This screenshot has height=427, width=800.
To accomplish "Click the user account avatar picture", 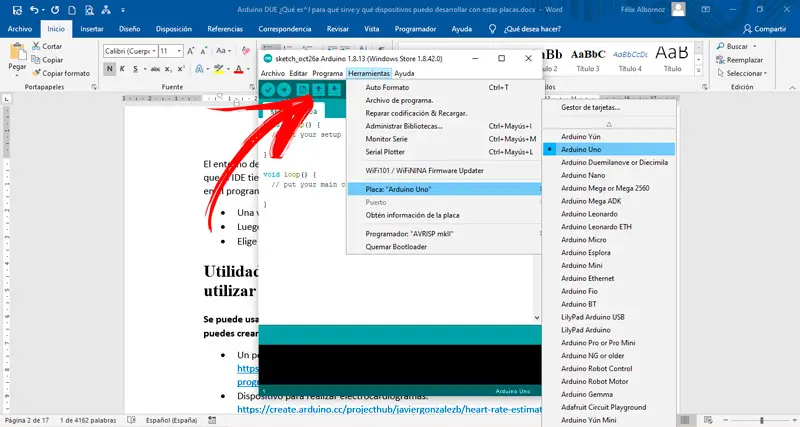I will point(678,9).
